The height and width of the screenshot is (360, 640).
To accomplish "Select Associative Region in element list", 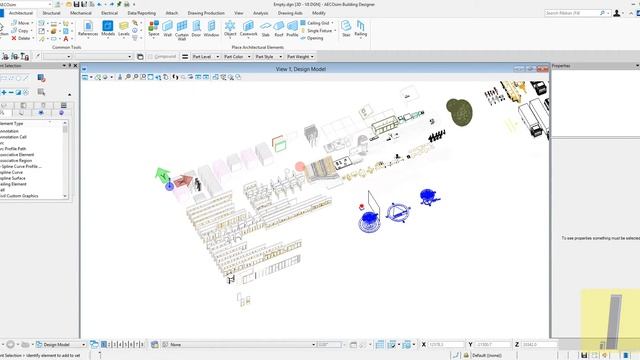I will (16, 160).
